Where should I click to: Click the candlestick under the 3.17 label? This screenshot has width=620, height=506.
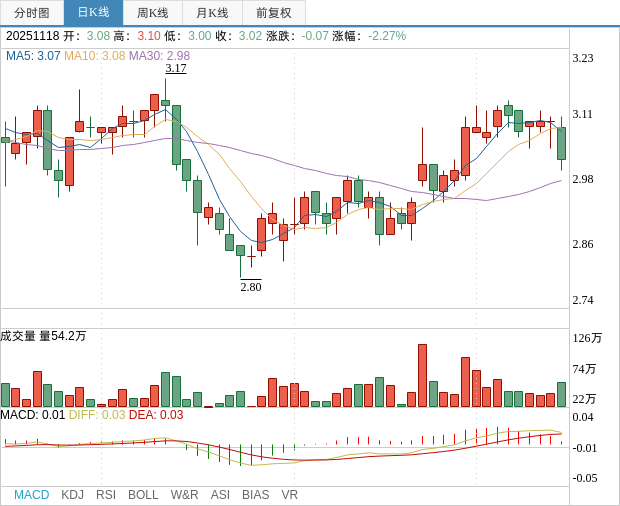tap(165, 103)
